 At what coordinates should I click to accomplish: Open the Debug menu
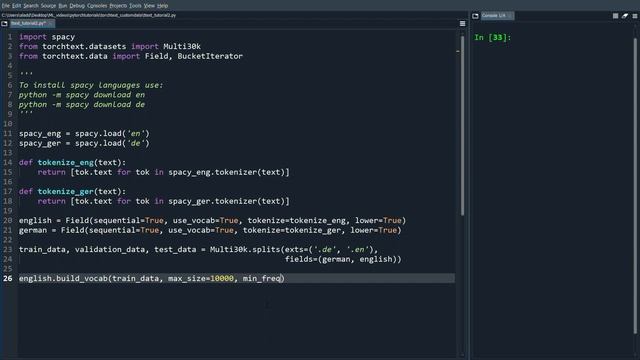pyautogui.click(x=77, y=6)
